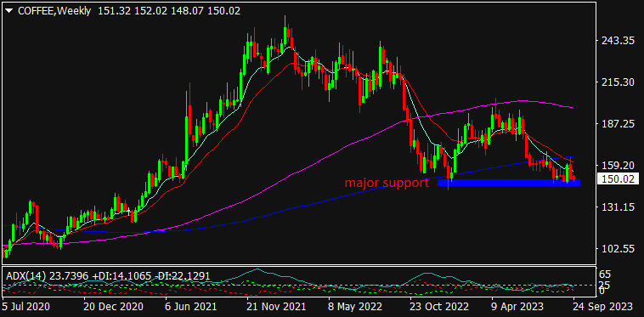Click the ADX(14) indicator label
644x317 pixels.
click(107, 276)
